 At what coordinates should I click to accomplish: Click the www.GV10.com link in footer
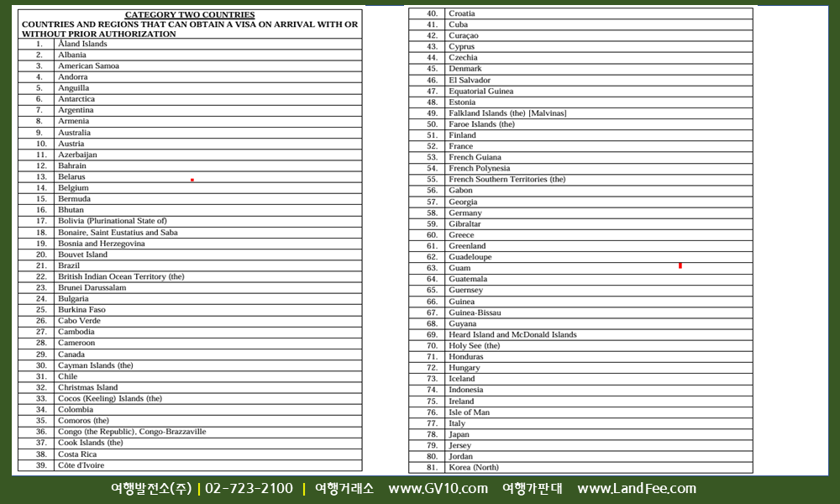tap(438, 489)
